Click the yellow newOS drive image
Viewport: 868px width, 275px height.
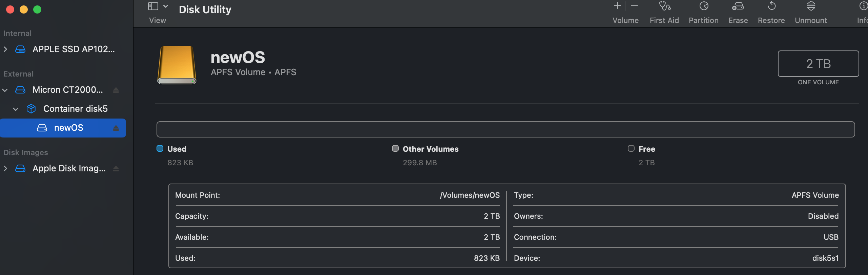pos(177,65)
